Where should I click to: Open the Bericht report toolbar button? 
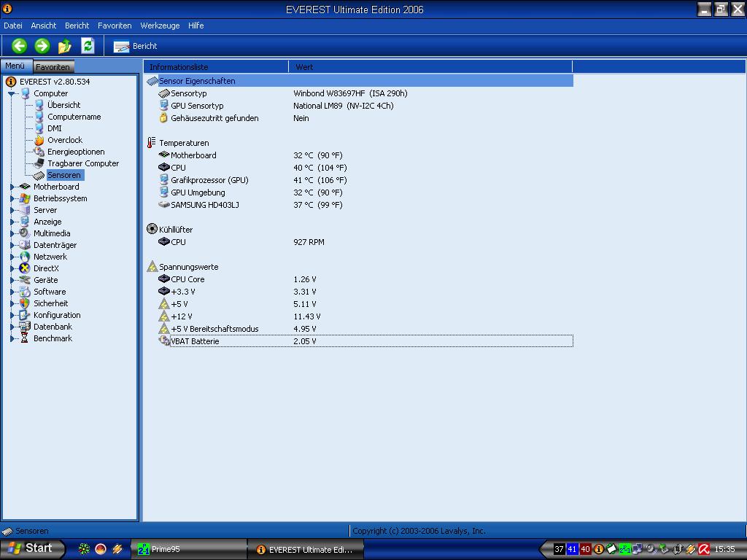coord(135,46)
